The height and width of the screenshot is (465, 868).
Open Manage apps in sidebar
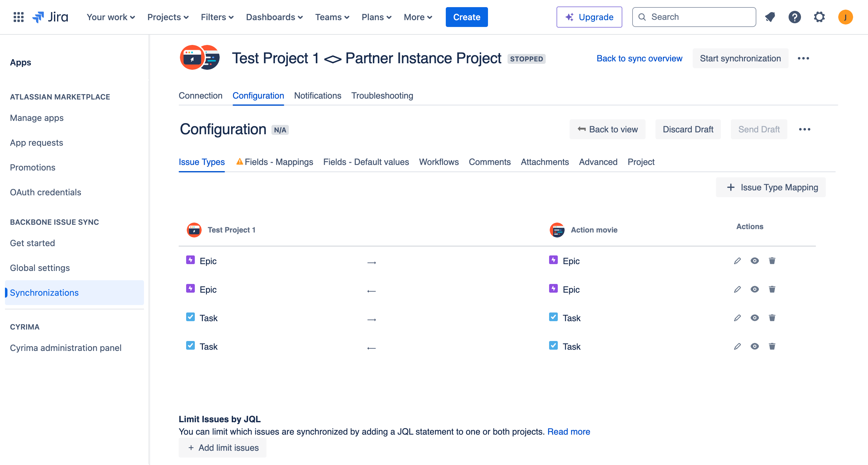coord(37,118)
